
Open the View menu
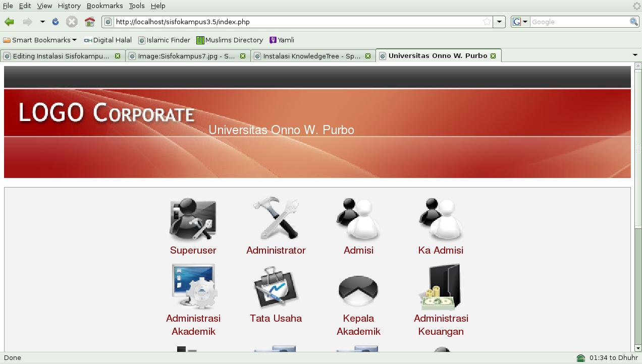[x=44, y=6]
